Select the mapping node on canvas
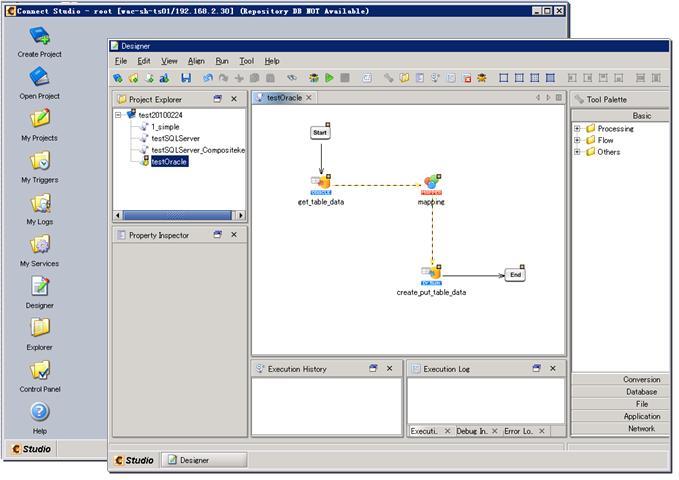 click(x=431, y=183)
